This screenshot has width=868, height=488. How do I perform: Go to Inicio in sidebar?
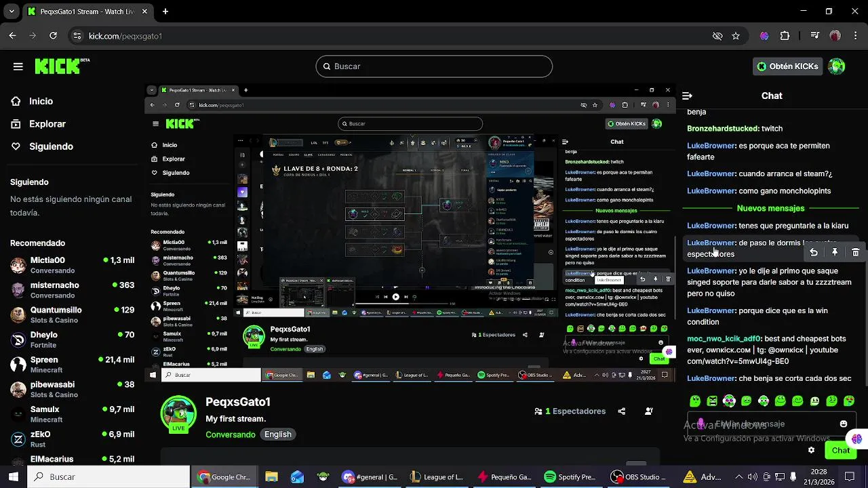pos(41,101)
